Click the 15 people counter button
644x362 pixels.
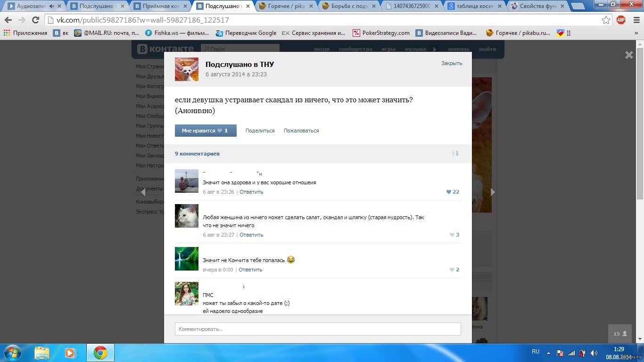tap(619, 334)
